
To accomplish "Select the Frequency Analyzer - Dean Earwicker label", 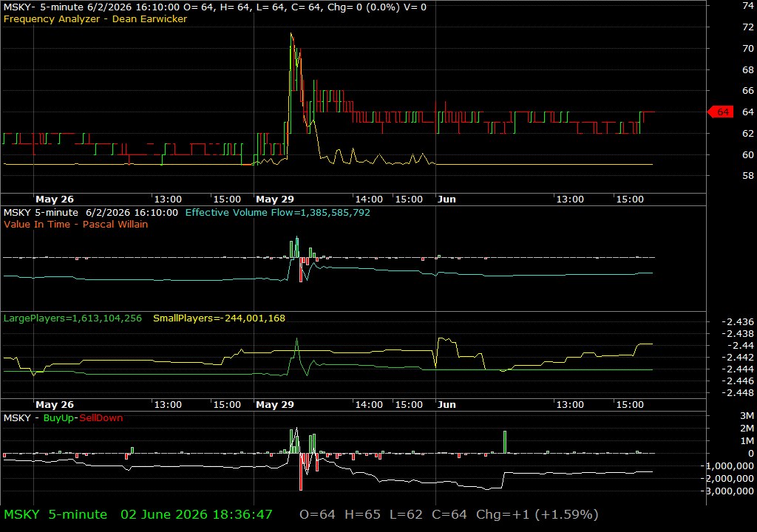I will tap(95, 18).
